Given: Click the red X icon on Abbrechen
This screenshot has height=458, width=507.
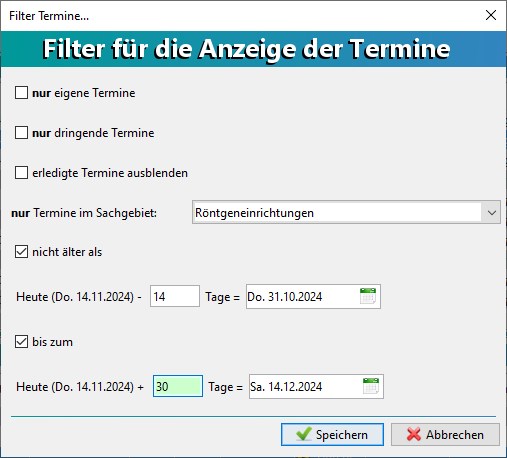Looking at the screenshot, I should pyautogui.click(x=414, y=434).
